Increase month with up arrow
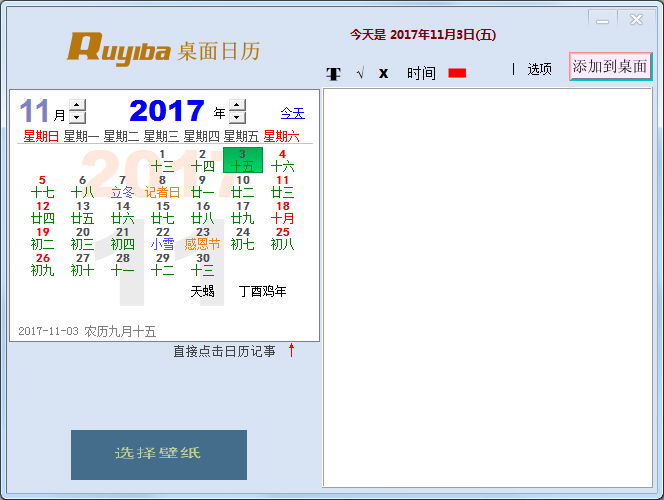 tap(78, 105)
